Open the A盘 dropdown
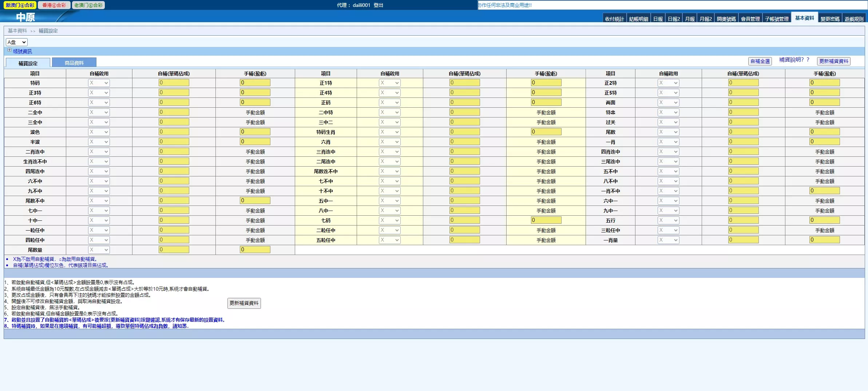 [x=17, y=42]
